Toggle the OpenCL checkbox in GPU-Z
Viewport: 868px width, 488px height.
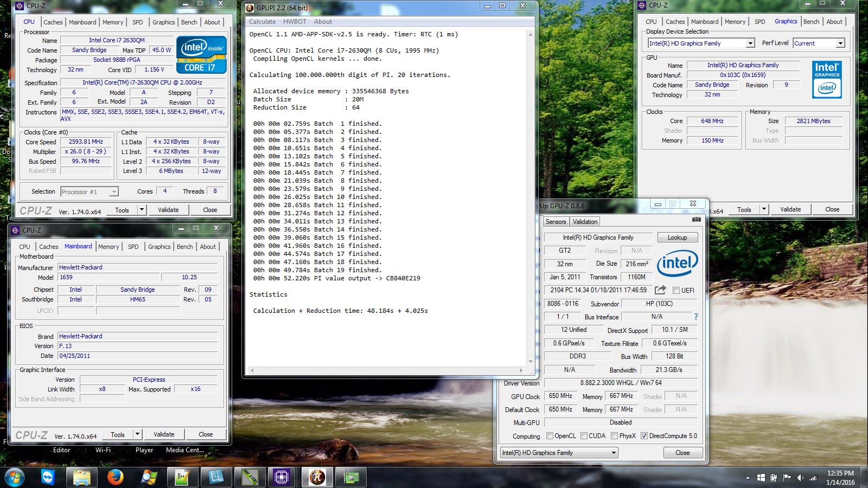pyautogui.click(x=550, y=435)
